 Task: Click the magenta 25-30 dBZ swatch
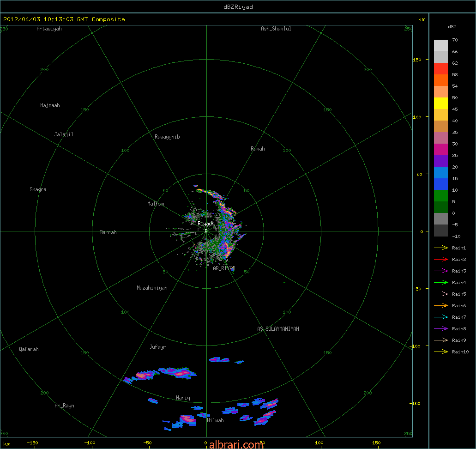pos(441,150)
